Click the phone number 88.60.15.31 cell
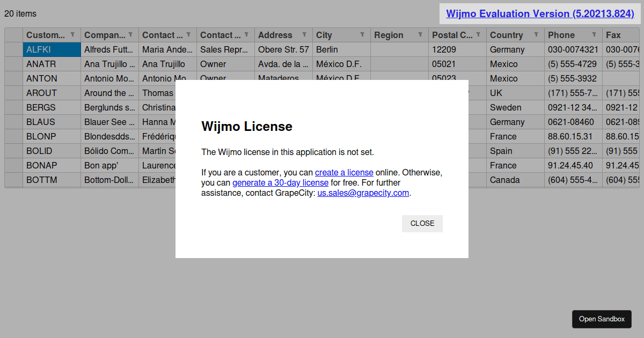Screen dimensions: 644x338 572,136
